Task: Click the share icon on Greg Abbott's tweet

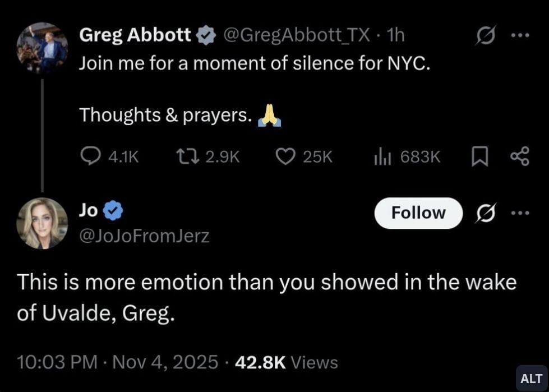Action: (x=519, y=156)
